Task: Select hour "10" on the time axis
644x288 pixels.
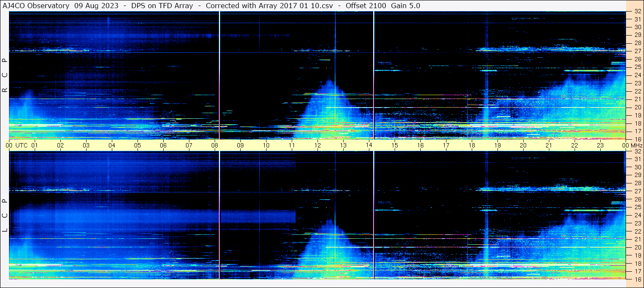Action: (266, 145)
